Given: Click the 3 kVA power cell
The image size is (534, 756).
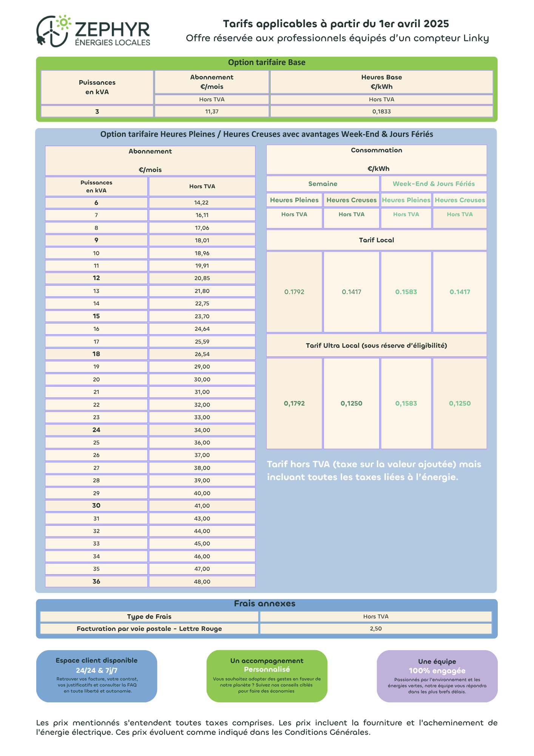Looking at the screenshot, I should point(97,112).
